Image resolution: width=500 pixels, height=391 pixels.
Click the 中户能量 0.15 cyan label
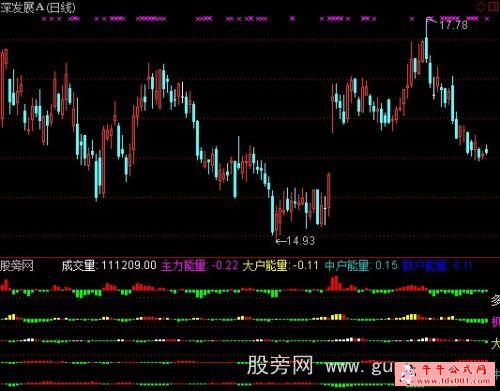(361, 266)
